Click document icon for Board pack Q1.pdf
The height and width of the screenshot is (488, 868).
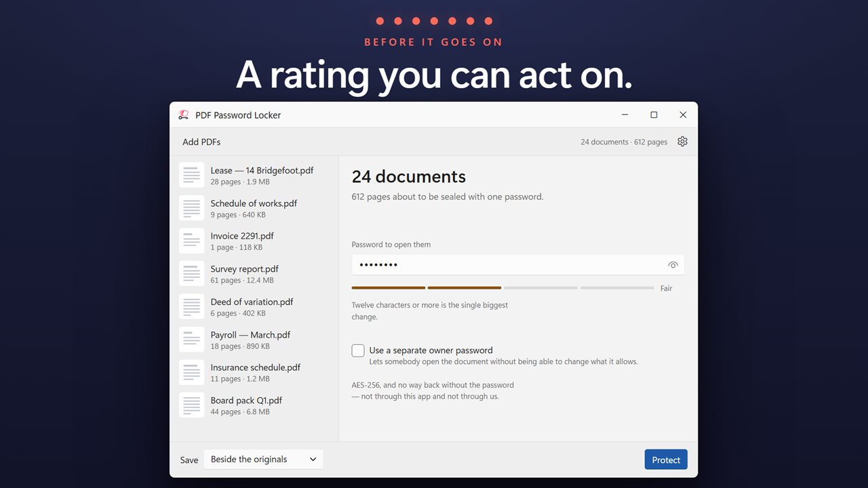(x=192, y=405)
